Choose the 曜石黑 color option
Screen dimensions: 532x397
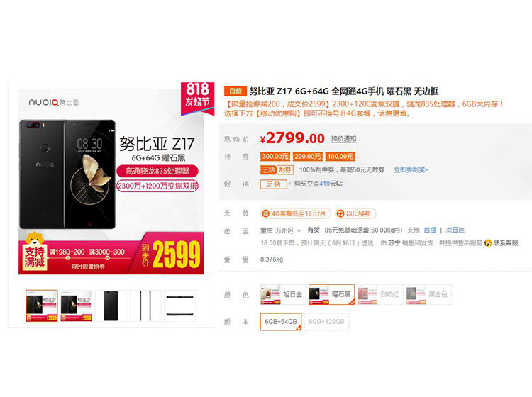coord(331,294)
